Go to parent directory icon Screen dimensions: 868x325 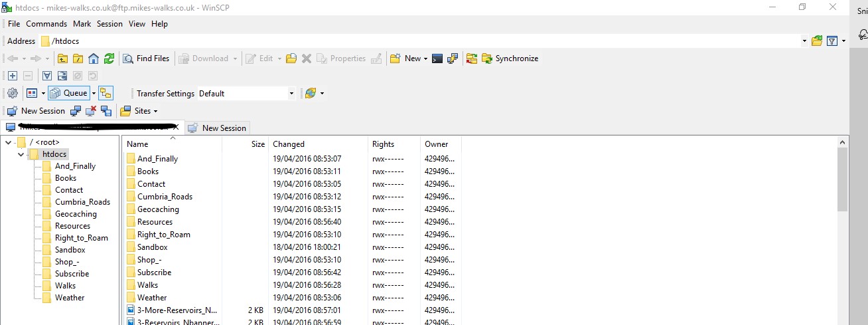click(x=62, y=58)
